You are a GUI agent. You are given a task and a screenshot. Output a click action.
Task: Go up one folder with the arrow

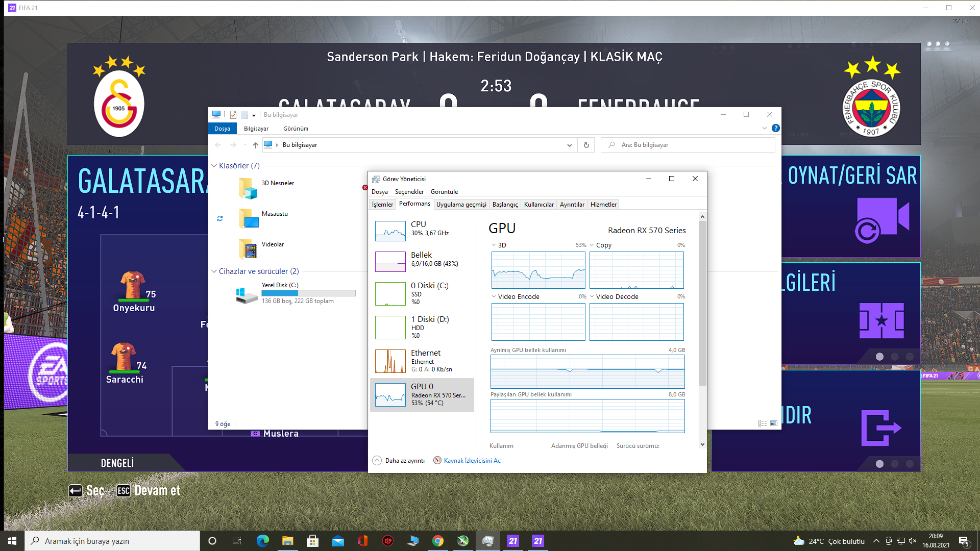click(x=256, y=145)
